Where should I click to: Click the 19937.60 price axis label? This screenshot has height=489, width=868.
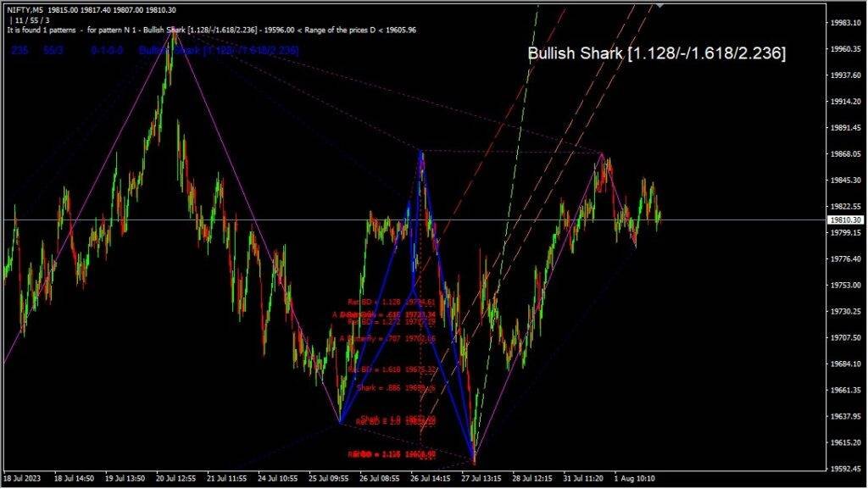click(845, 75)
